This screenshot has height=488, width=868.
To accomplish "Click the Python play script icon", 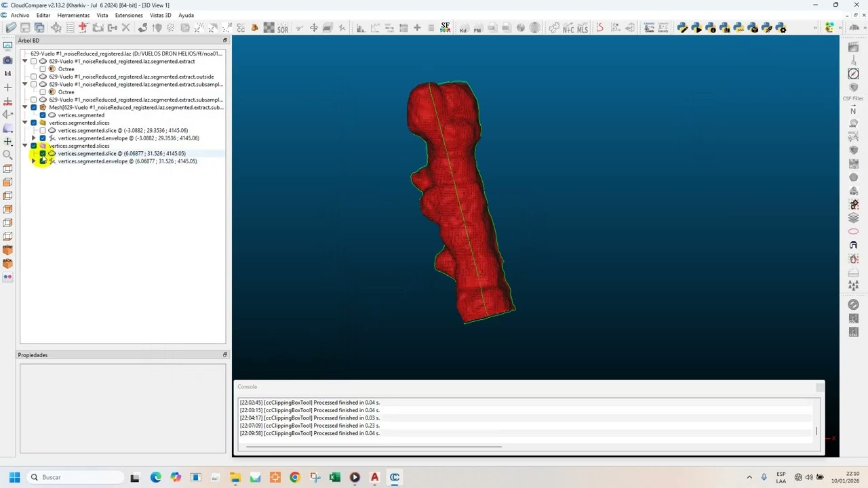I will (x=696, y=28).
